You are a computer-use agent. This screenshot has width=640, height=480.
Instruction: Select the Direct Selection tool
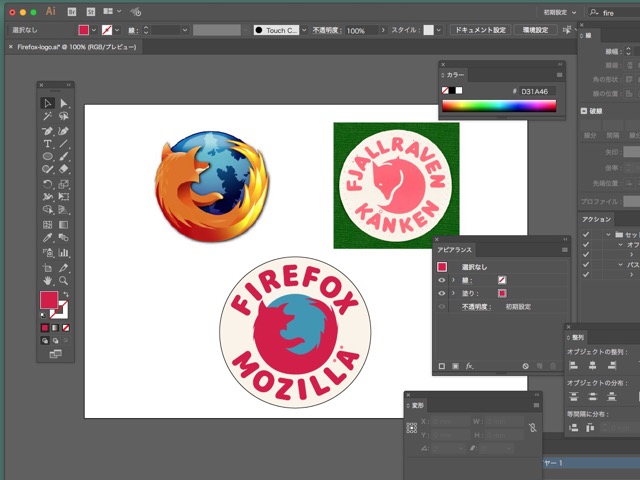(63, 103)
